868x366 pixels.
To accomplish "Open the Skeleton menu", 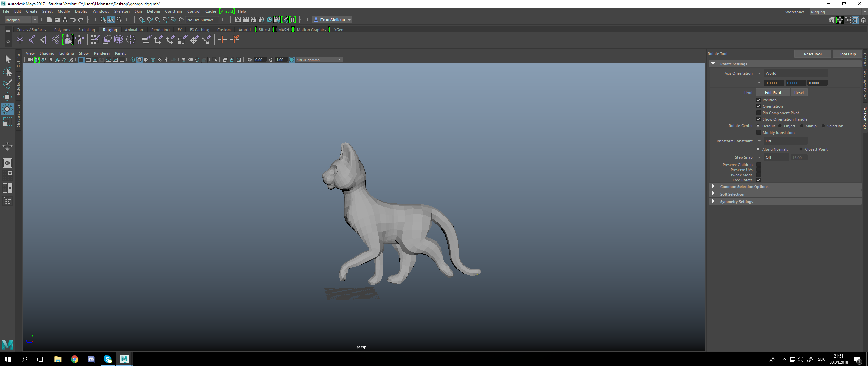I will coord(121,11).
